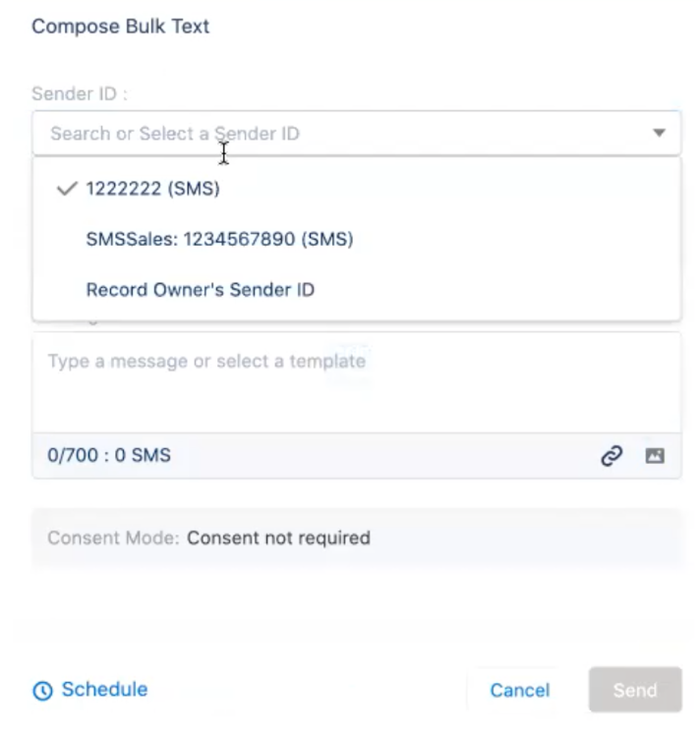Screen dimensions: 700x731
Task: Choose SMSSales: 1234567890 (SMS) sender
Action: (219, 239)
